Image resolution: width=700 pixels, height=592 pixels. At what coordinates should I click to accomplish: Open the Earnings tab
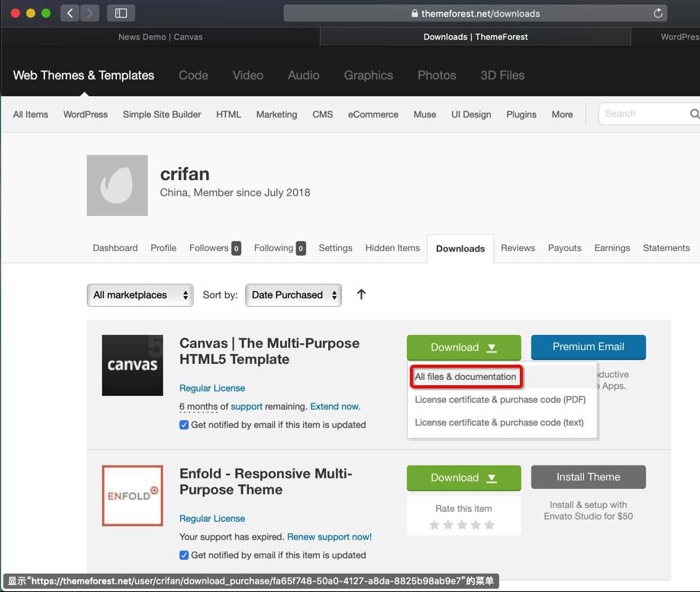(612, 248)
